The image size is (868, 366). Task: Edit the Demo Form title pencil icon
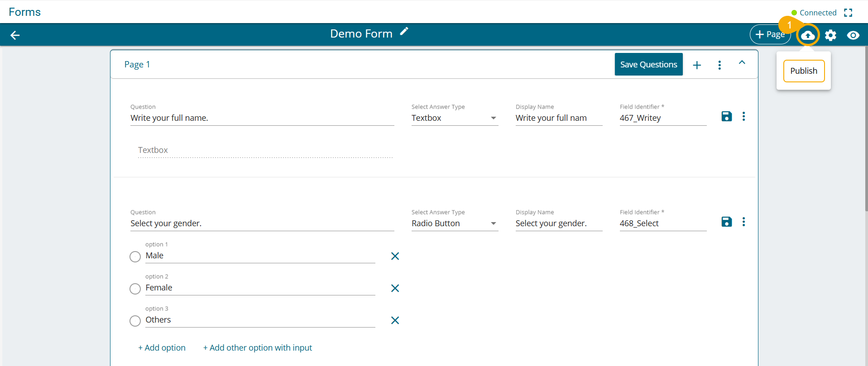(x=404, y=32)
